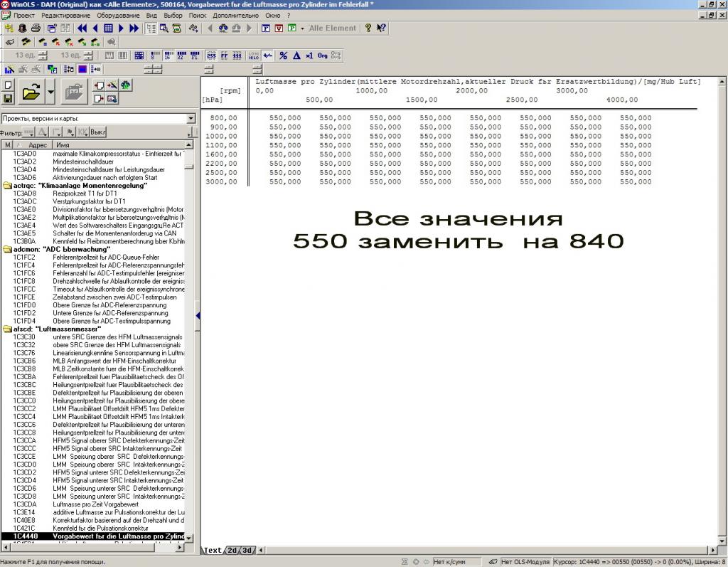Click the solid blue square view icon

[82, 70]
